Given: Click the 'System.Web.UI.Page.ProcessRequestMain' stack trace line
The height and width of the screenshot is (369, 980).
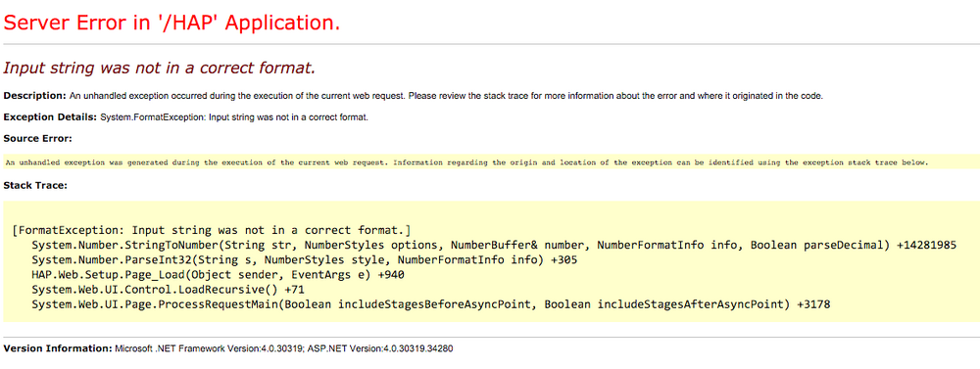Looking at the screenshot, I should pyautogui.click(x=430, y=304).
